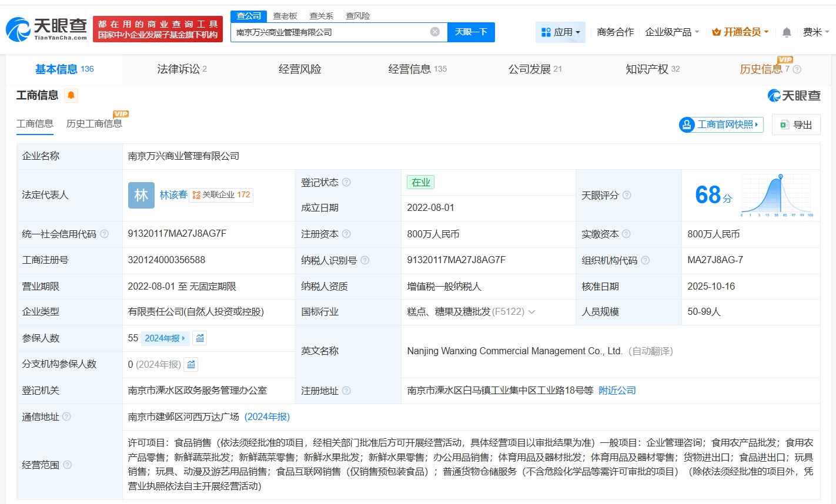Click help icon beside 经营范围
The height and width of the screenshot is (504, 836).
pos(68,465)
